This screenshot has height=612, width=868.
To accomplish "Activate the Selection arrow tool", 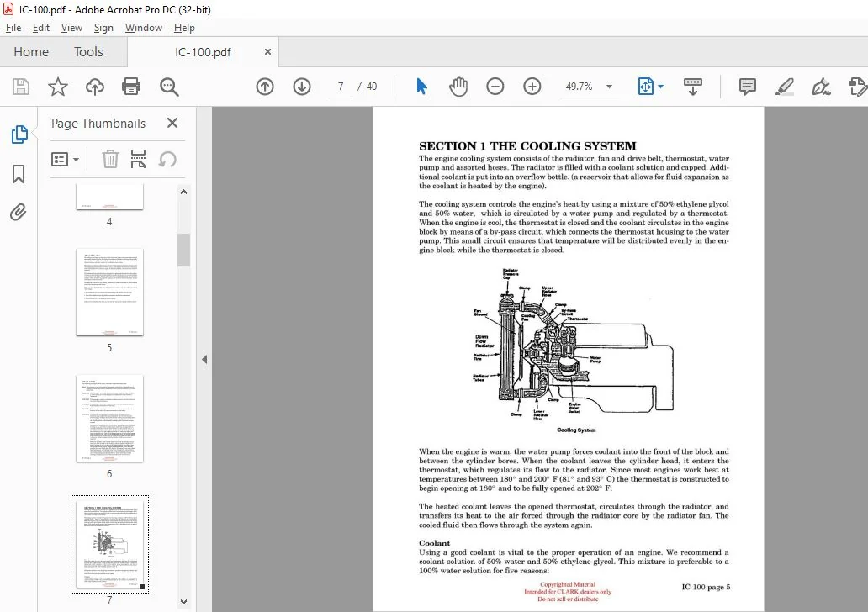I will (422, 87).
